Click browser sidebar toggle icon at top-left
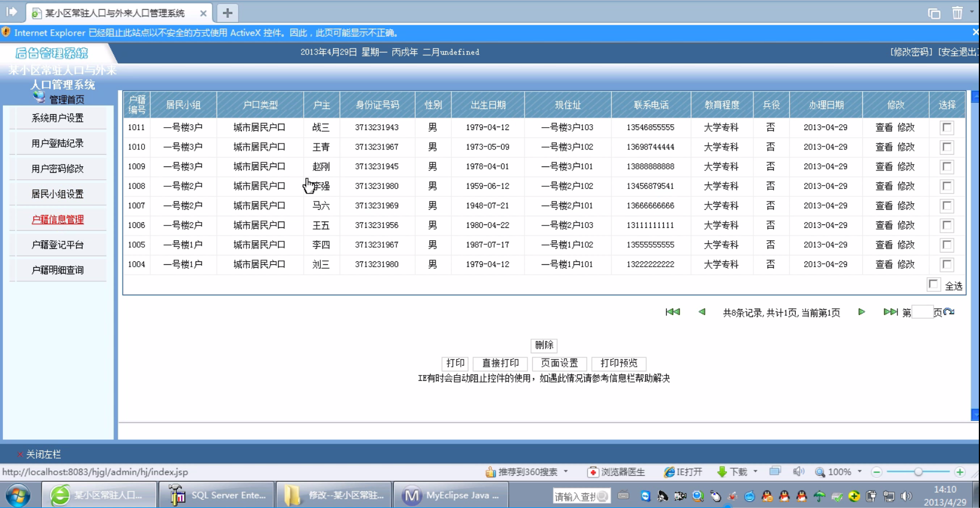This screenshot has height=508, width=980. (x=11, y=12)
